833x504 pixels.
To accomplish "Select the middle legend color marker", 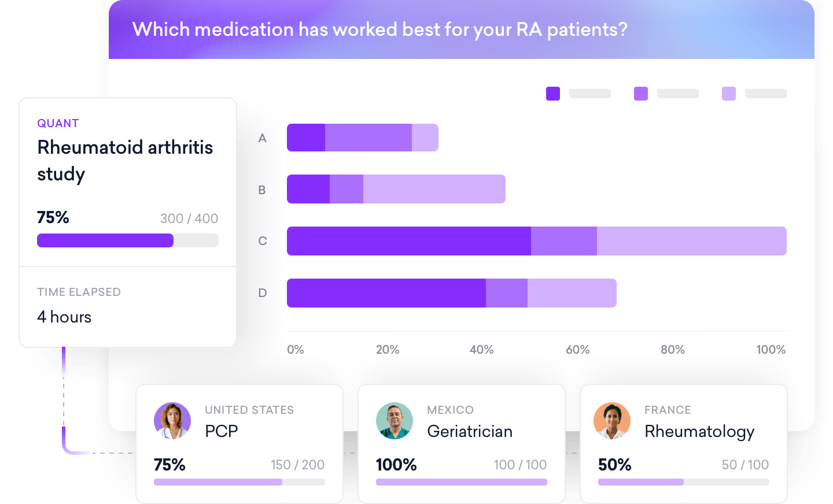I will [x=640, y=94].
